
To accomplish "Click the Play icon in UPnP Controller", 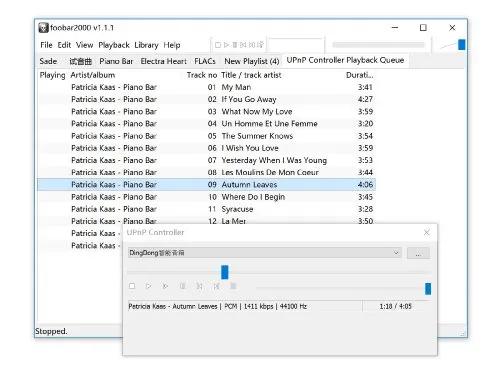I will pyautogui.click(x=149, y=286).
